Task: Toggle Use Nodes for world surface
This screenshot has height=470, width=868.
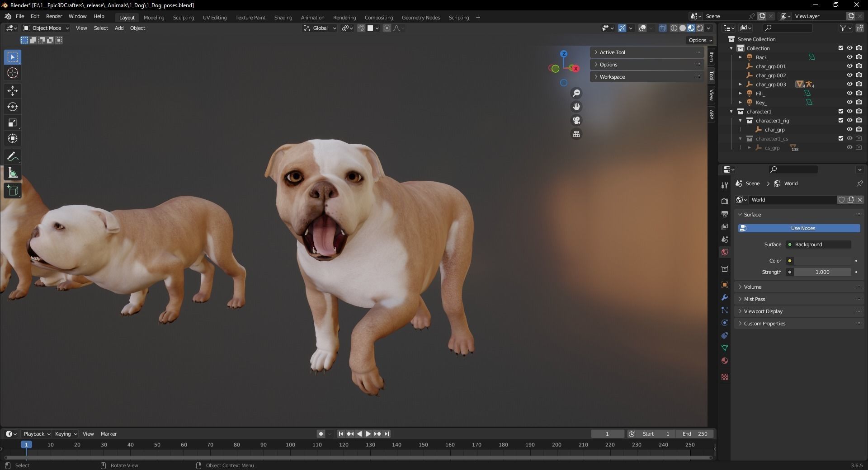Action: 799,228
